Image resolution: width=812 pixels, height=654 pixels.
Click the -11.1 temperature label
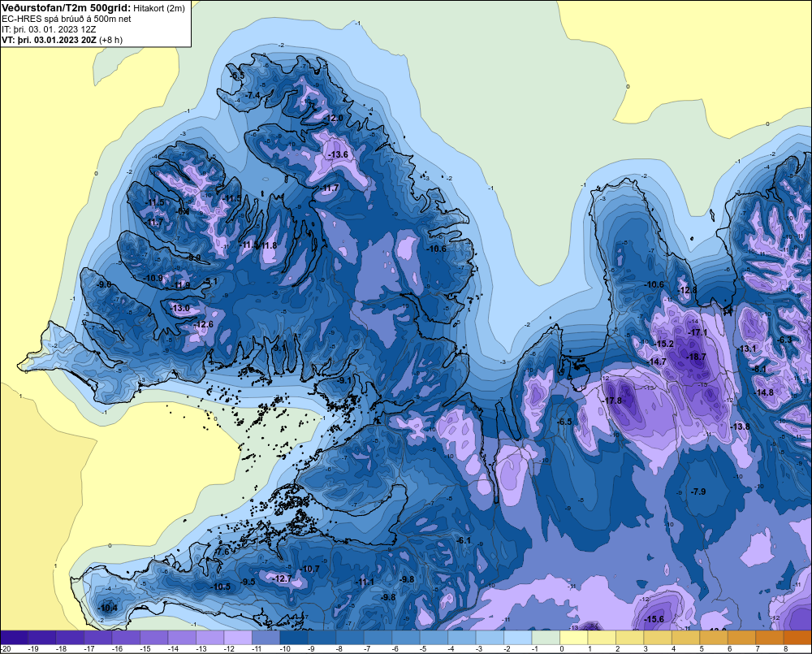(x=364, y=582)
